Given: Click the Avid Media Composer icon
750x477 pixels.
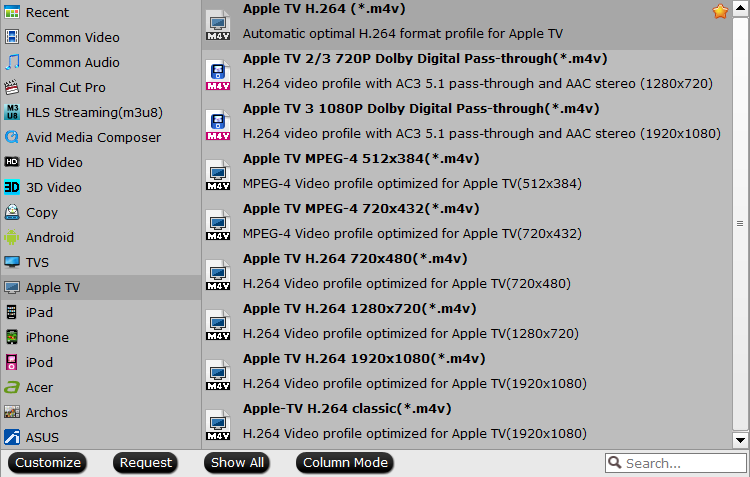Looking at the screenshot, I should pos(12,137).
